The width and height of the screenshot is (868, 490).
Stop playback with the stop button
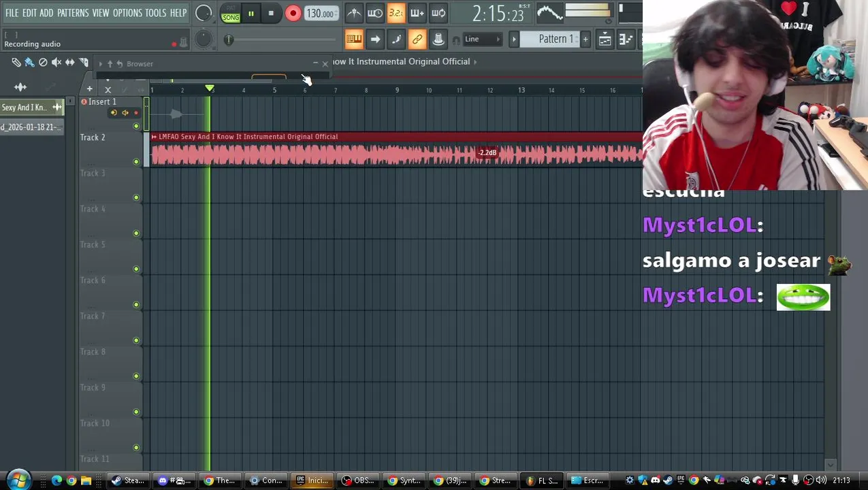coord(271,13)
